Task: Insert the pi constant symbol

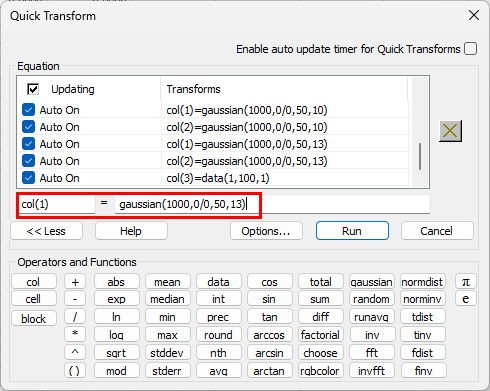Action: coord(466,282)
